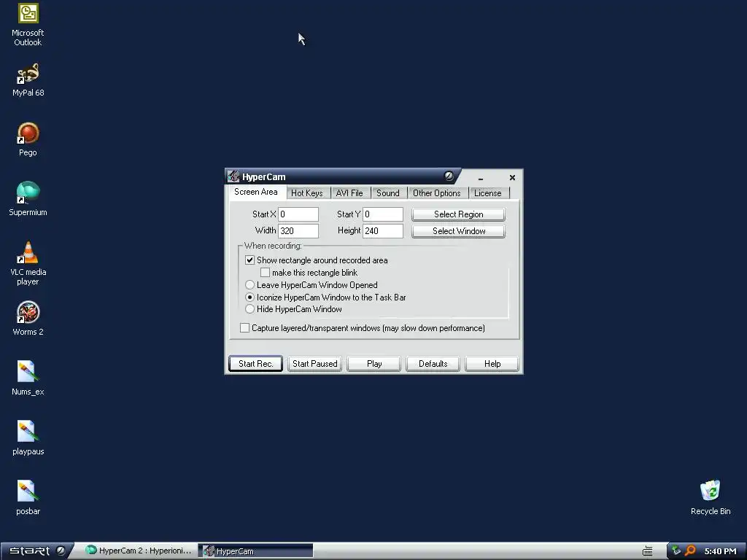The width and height of the screenshot is (747, 560).
Task: Select the playpaus file icon
Action: 28,438
